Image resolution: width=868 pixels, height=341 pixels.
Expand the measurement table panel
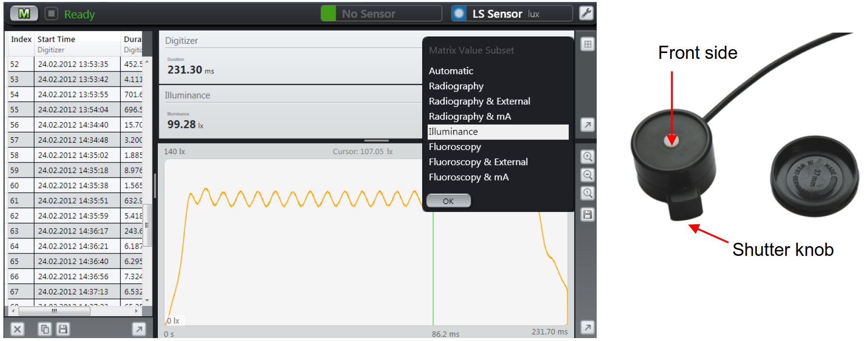(139, 329)
